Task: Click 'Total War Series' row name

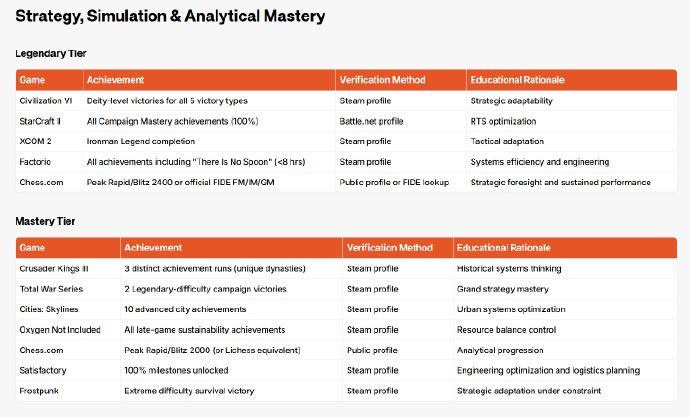Action: click(x=51, y=289)
